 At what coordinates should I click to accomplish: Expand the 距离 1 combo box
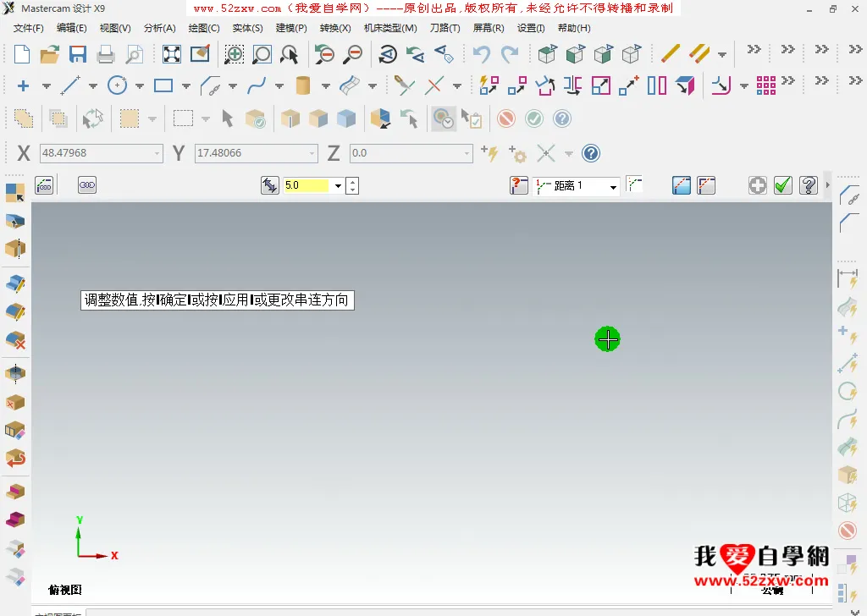614,186
